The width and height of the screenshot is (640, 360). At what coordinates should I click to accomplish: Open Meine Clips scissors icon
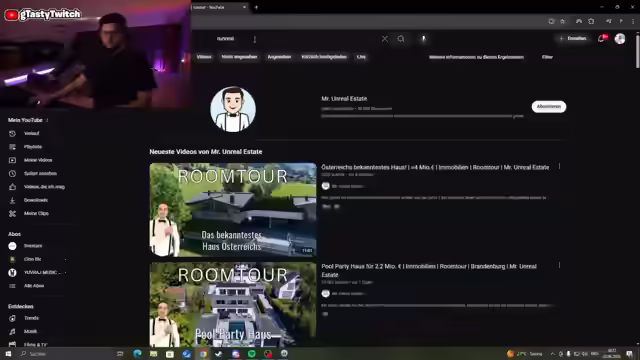click(12, 213)
